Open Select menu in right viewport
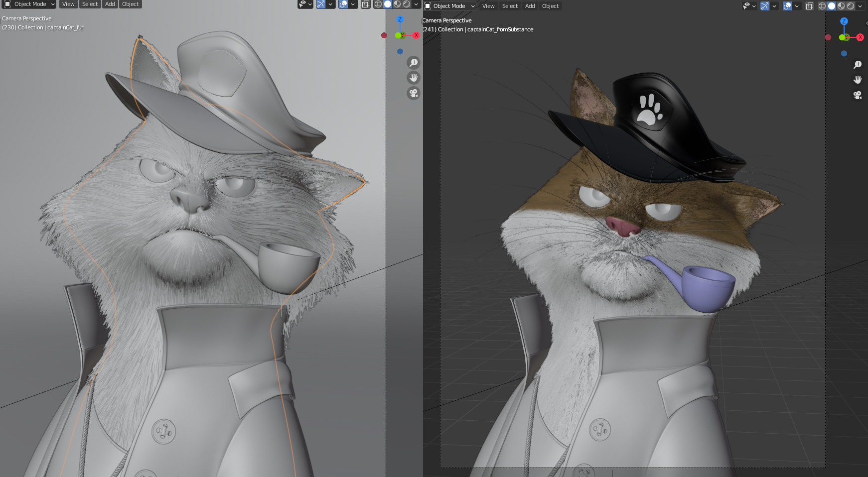Viewport: 868px width, 477px height. [510, 6]
